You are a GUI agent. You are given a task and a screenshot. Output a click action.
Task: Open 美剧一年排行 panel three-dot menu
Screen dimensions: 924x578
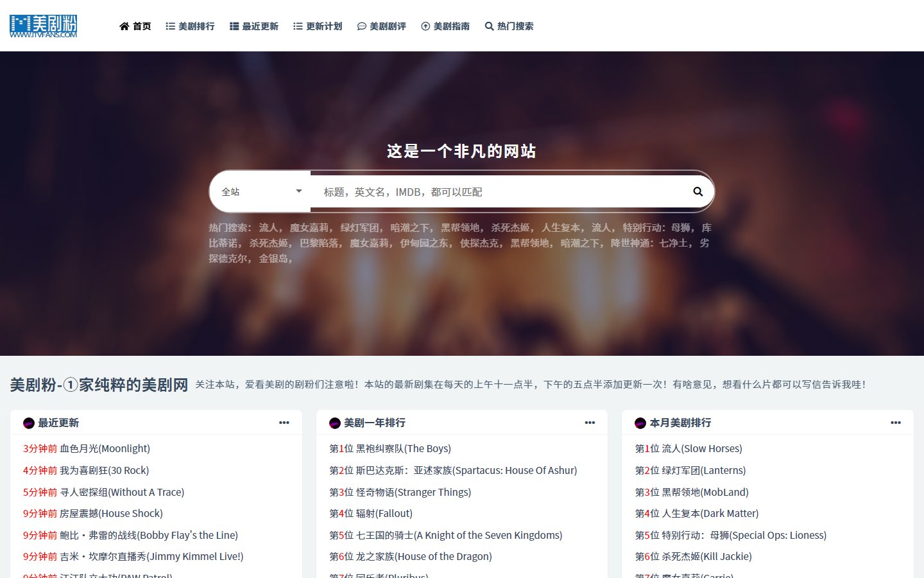tap(590, 423)
